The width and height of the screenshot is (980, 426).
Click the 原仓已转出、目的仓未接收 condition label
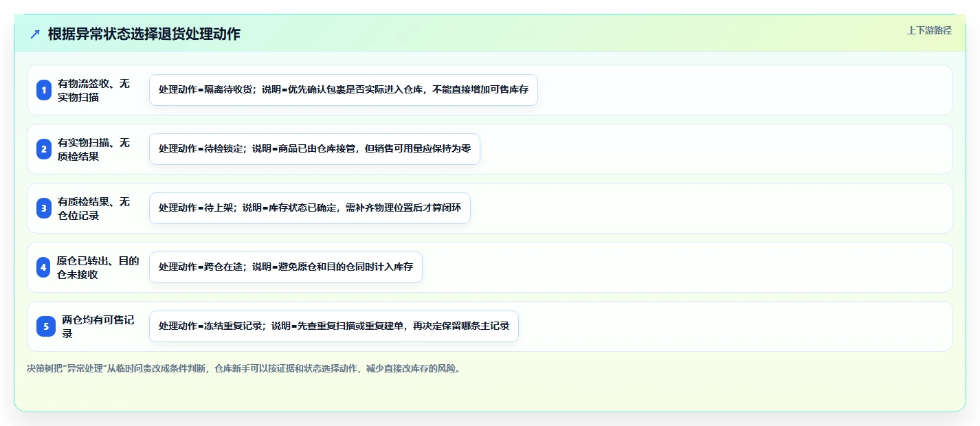click(x=98, y=267)
